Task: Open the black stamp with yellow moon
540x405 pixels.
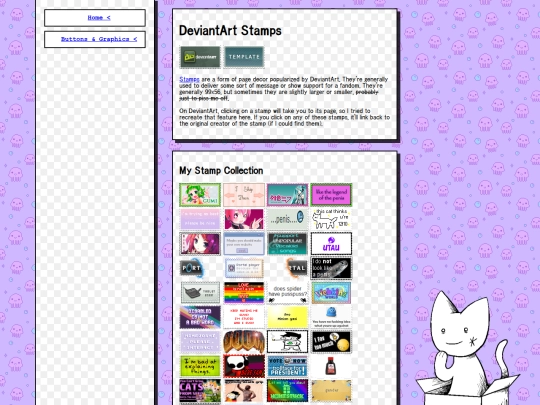Action: pyautogui.click(x=331, y=342)
